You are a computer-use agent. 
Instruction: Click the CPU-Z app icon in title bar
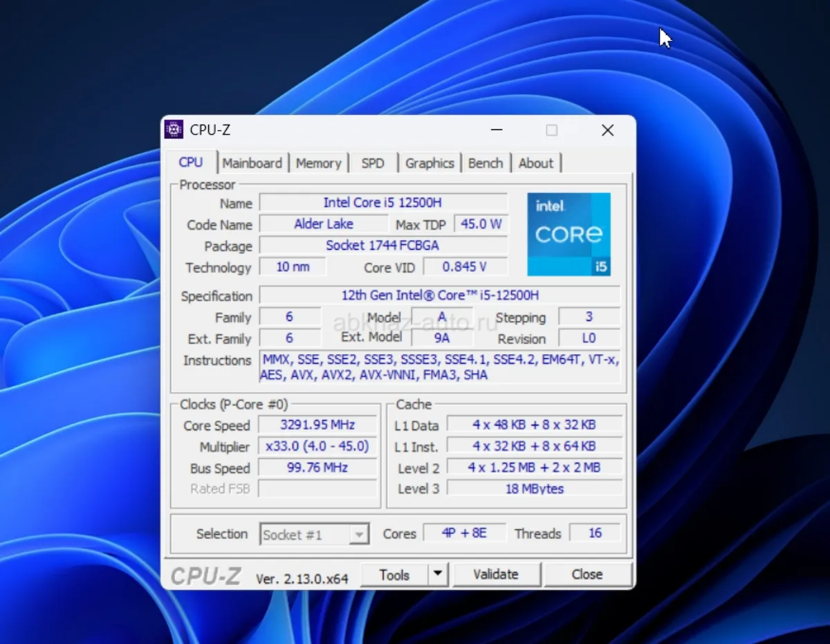click(174, 130)
